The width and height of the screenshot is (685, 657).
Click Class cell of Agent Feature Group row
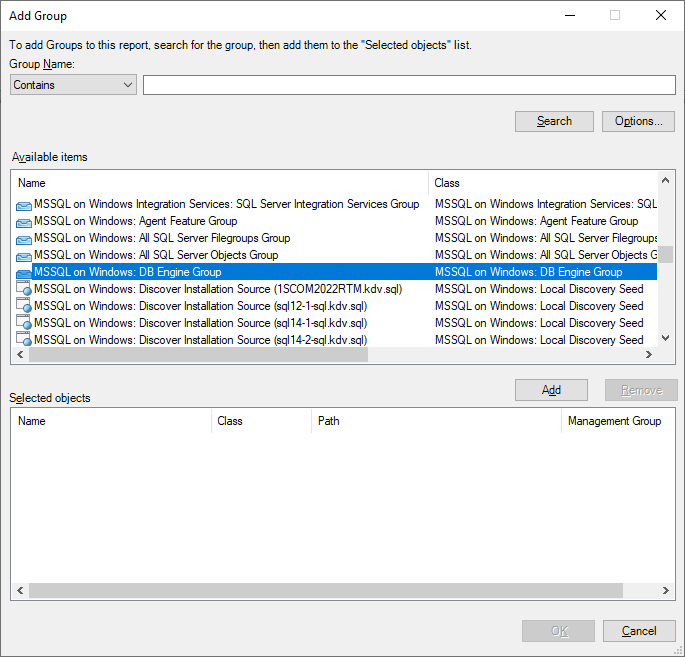(x=536, y=221)
